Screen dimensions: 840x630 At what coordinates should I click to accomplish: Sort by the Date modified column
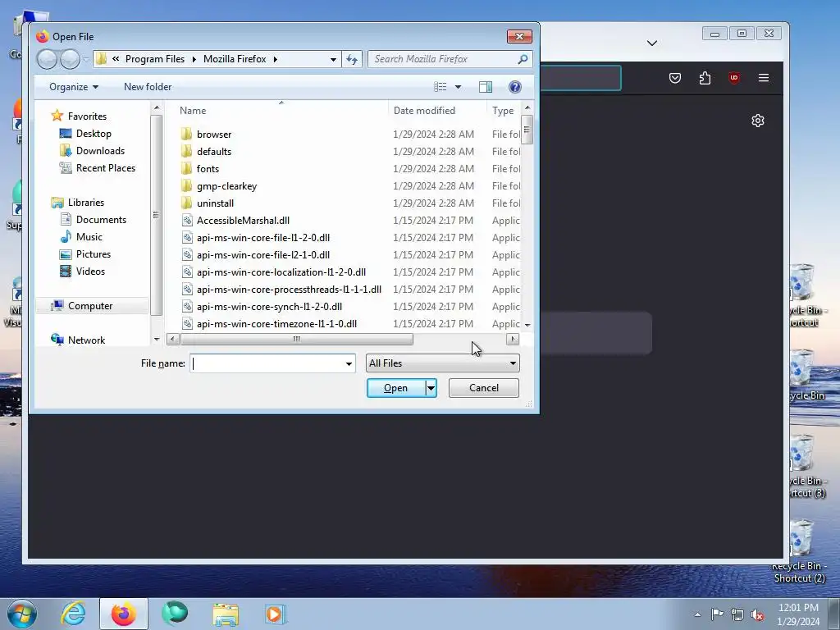[x=424, y=111]
